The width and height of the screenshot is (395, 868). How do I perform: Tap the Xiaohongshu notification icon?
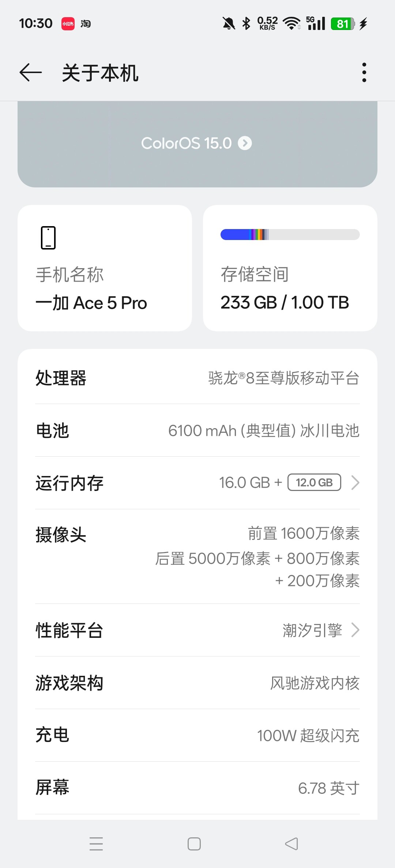pos(68,24)
